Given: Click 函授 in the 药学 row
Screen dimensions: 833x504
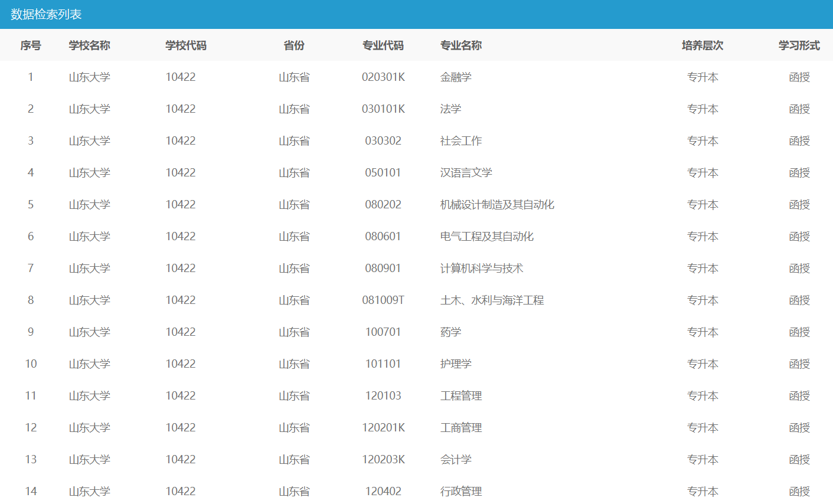Looking at the screenshot, I should pos(799,332).
